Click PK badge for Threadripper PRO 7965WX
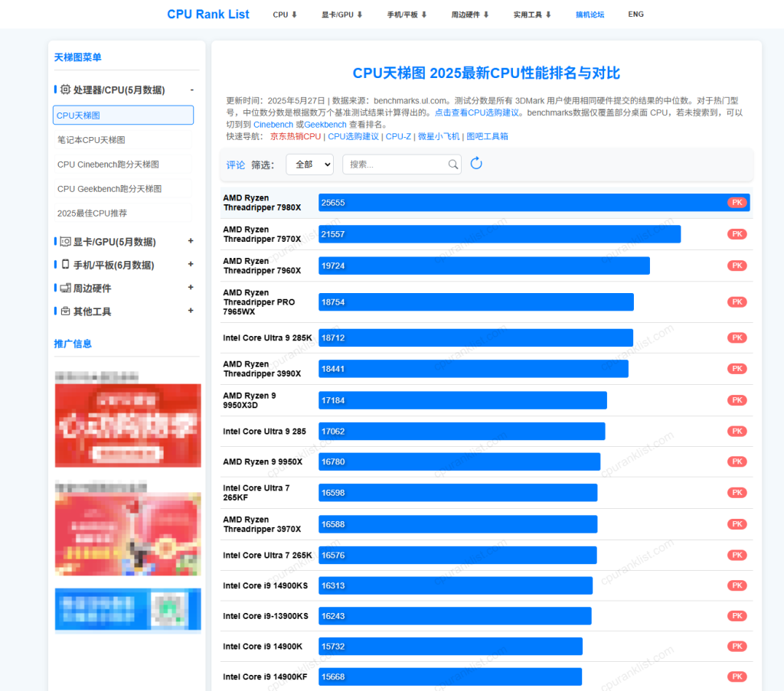Image resolution: width=784 pixels, height=691 pixels. pyautogui.click(x=737, y=301)
